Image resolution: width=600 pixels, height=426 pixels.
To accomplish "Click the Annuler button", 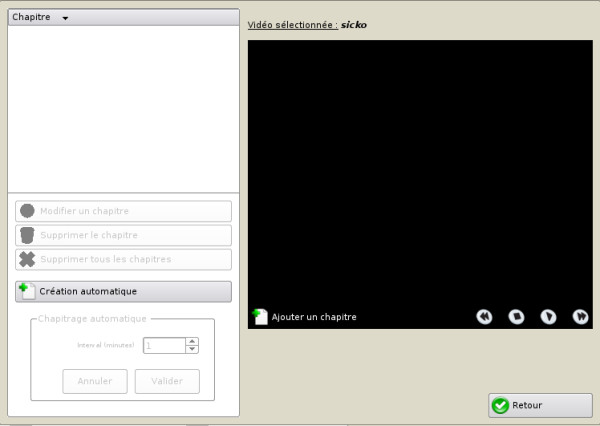I will (x=95, y=381).
